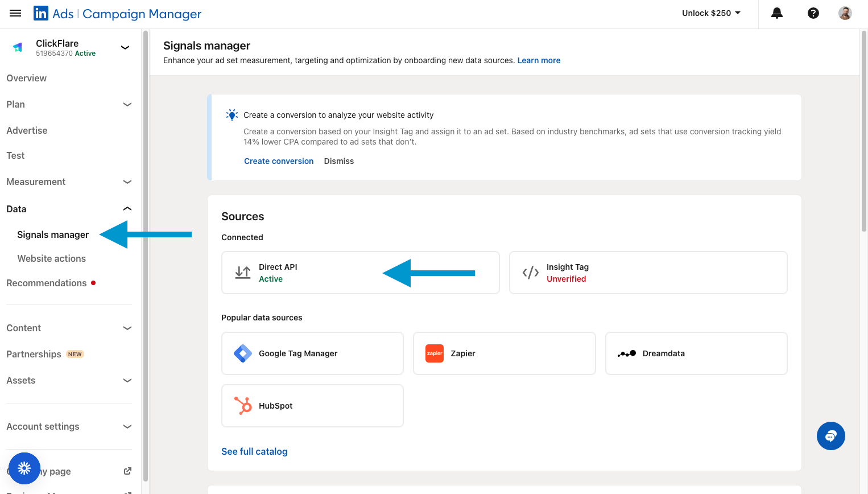Open the chat support bubble
868x494 pixels.
[x=830, y=436]
